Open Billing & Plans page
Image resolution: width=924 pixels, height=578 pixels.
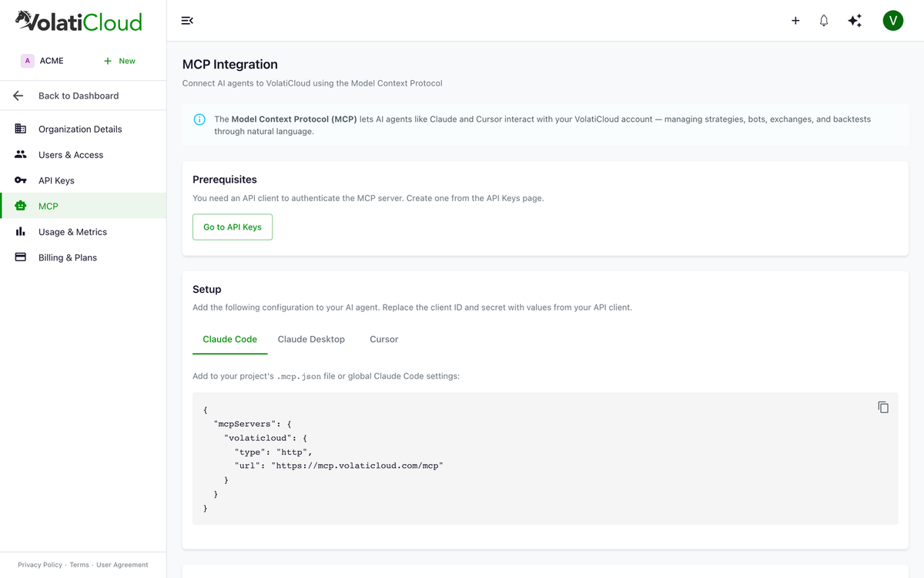point(83,257)
